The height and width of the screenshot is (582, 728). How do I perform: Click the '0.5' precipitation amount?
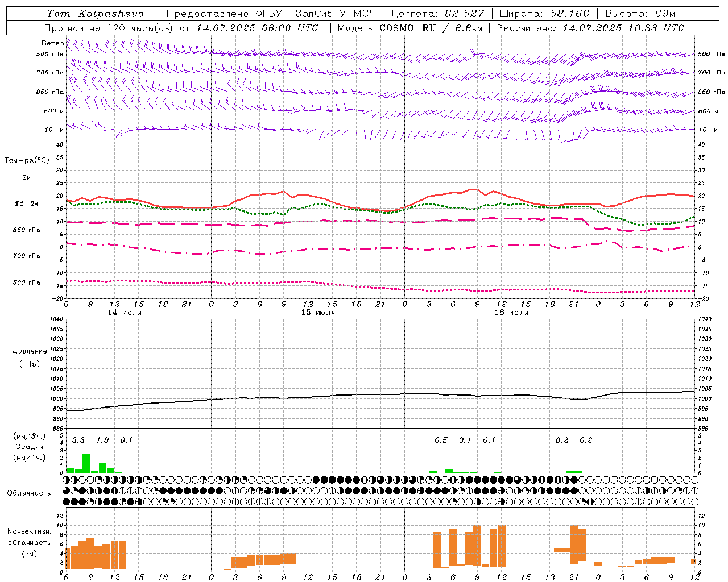tap(441, 440)
